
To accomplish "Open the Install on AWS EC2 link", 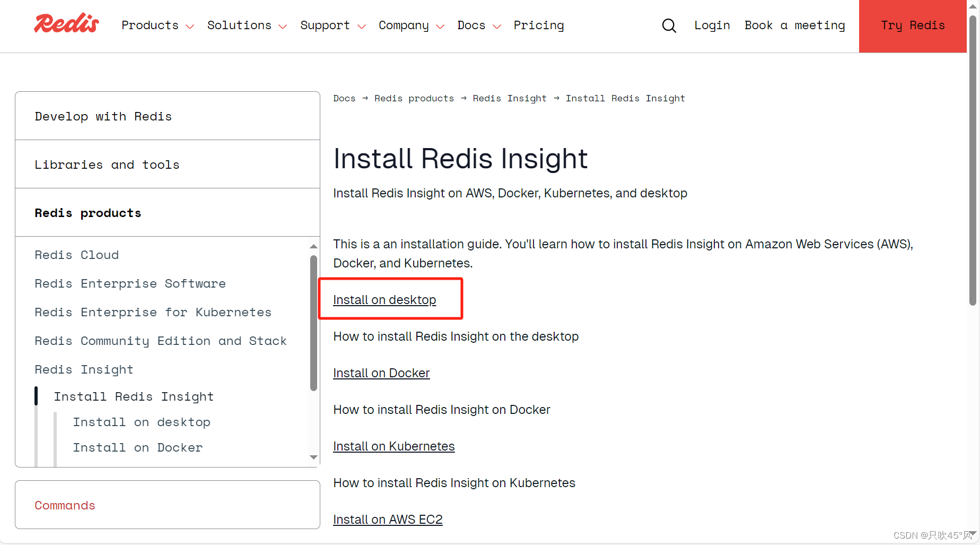I will tap(388, 520).
